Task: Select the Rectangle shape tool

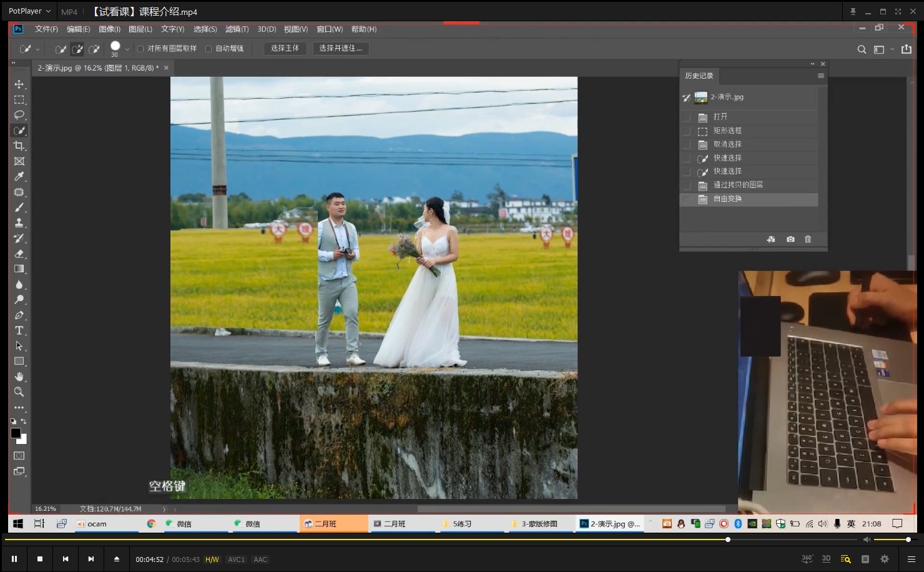Action: point(19,361)
